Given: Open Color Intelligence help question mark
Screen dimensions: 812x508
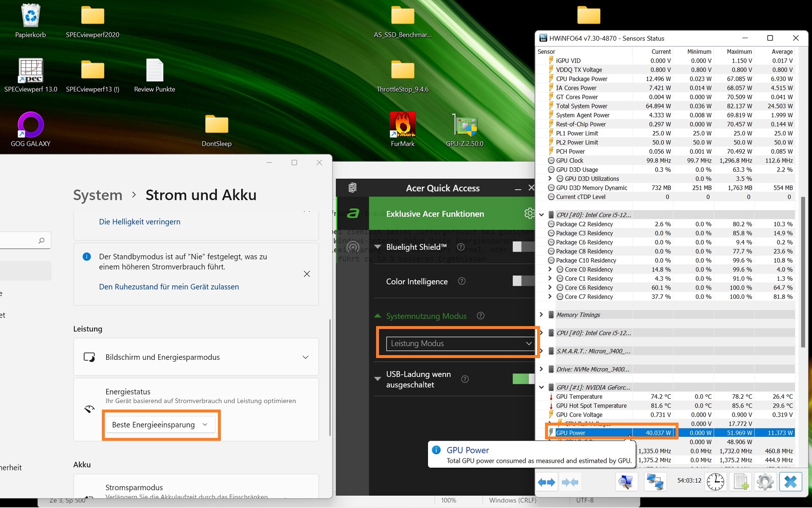Looking at the screenshot, I should pyautogui.click(x=462, y=281).
